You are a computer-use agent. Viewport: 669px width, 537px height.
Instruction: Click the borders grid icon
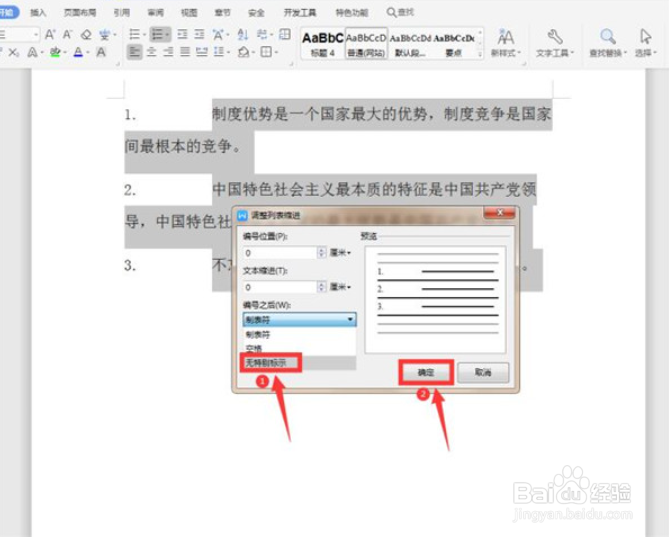coord(266,52)
